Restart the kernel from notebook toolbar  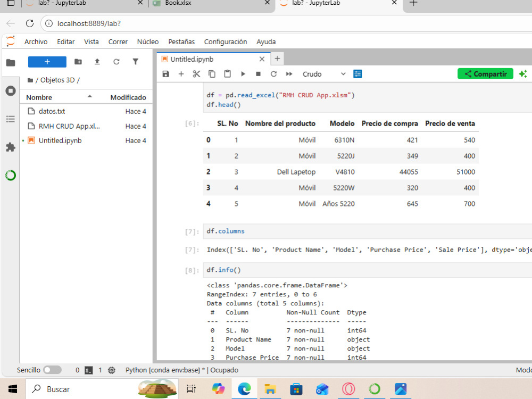[x=273, y=74]
